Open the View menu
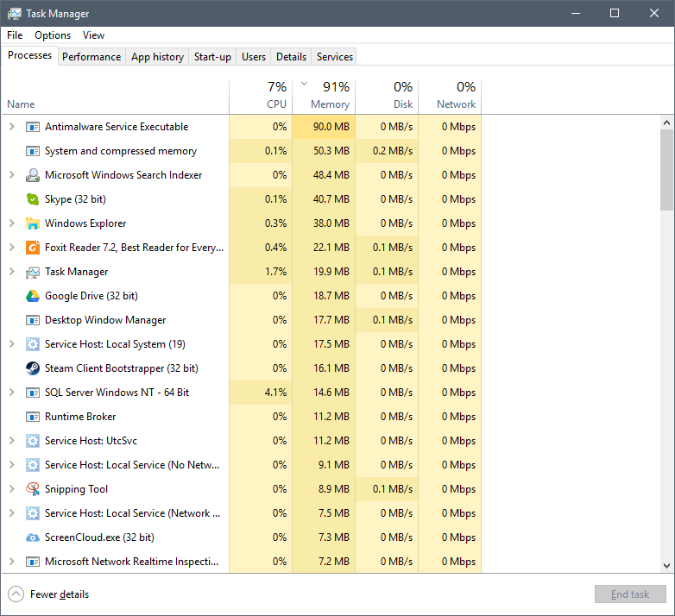The height and width of the screenshot is (616, 675). 93,35
